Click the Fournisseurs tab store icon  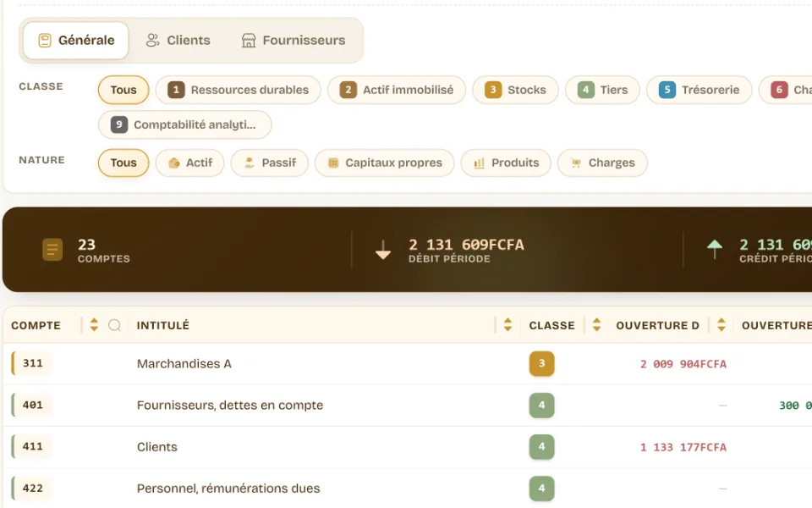coord(249,41)
